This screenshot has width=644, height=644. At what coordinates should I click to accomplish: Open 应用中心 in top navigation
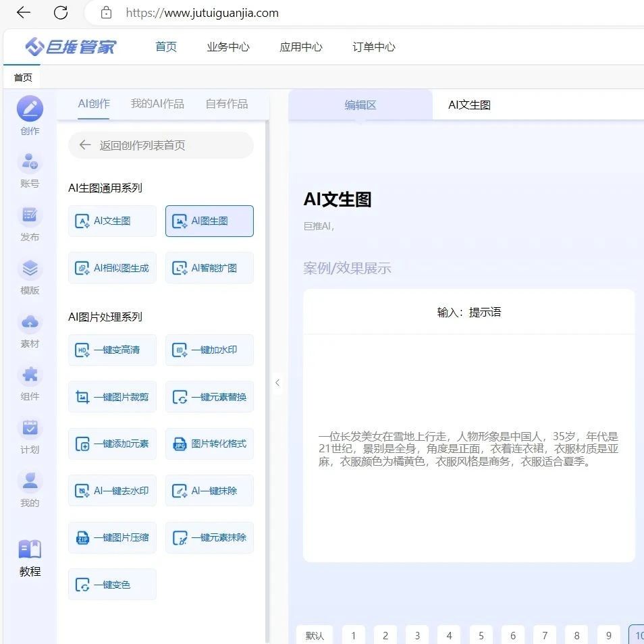300,47
